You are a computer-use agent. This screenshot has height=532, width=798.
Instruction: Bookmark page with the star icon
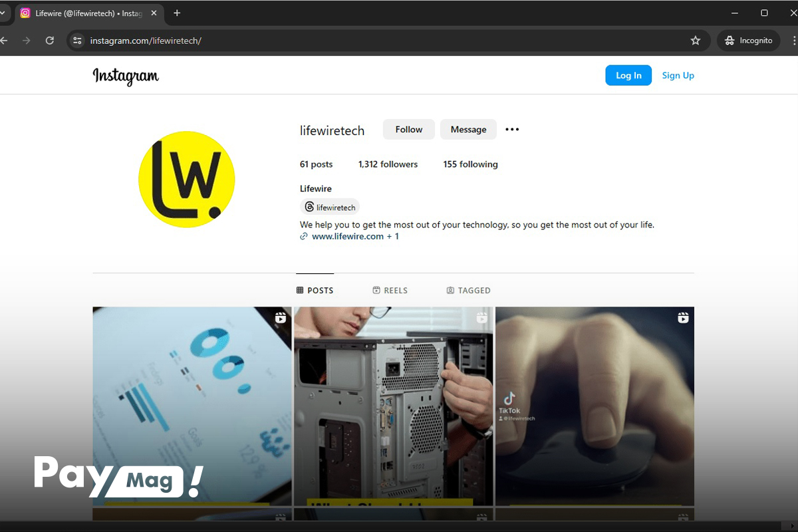[696, 41]
